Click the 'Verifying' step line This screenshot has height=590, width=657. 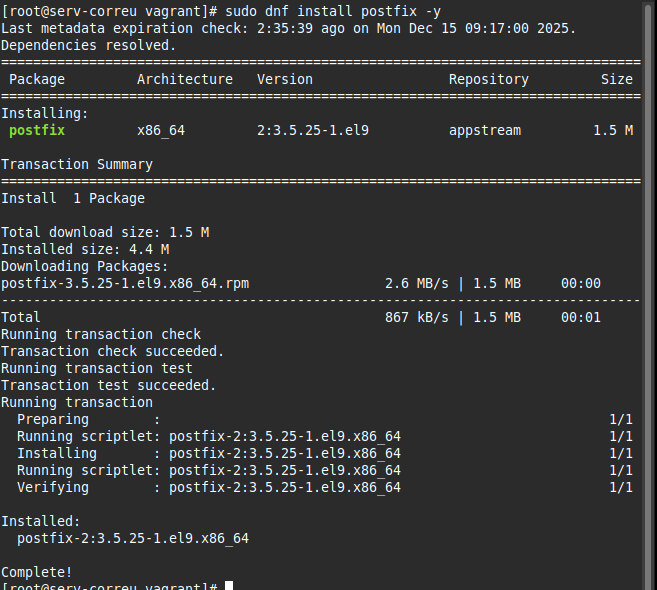(x=209, y=487)
